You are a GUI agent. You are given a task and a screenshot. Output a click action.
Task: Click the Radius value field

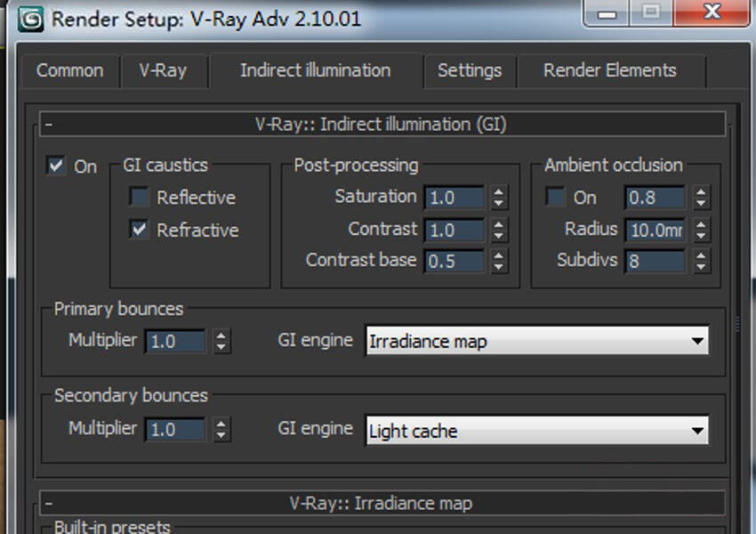pyautogui.click(x=655, y=230)
